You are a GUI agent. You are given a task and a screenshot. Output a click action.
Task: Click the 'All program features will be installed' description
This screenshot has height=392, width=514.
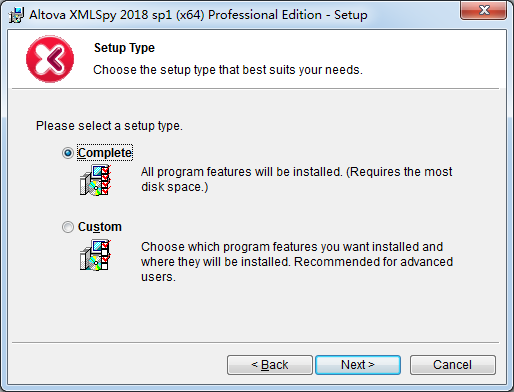[297, 179]
